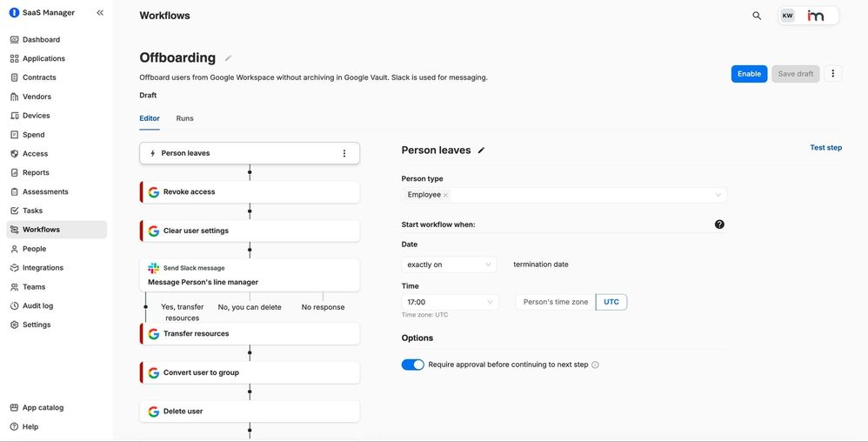Screen dimensions: 868x442
Task: Click info icon next to Require approval
Action: pyautogui.click(x=595, y=365)
